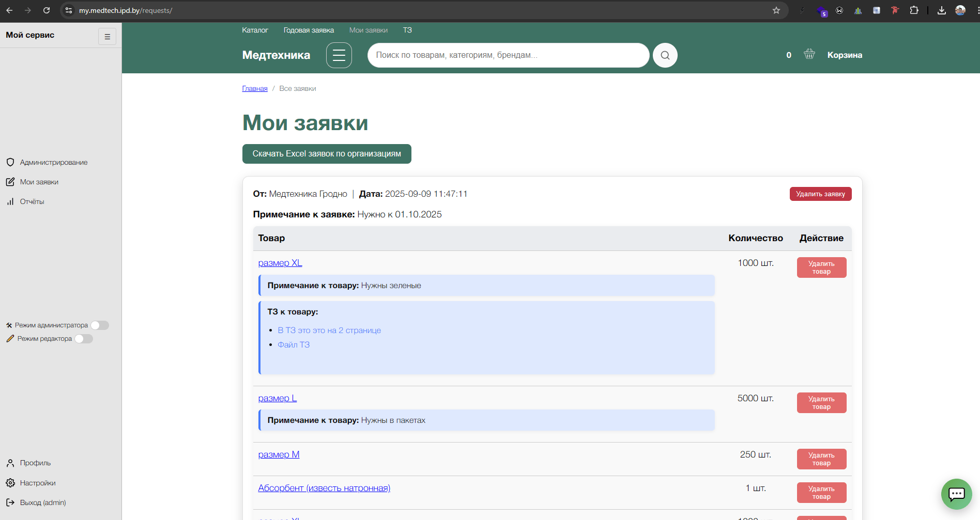Collapse the Мой сервис sidebar

107,37
